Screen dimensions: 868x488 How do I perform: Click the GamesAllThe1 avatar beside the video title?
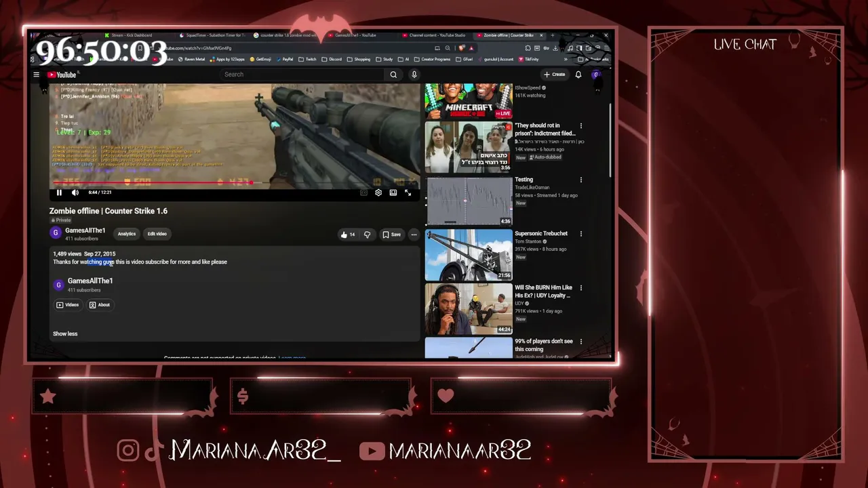point(56,233)
